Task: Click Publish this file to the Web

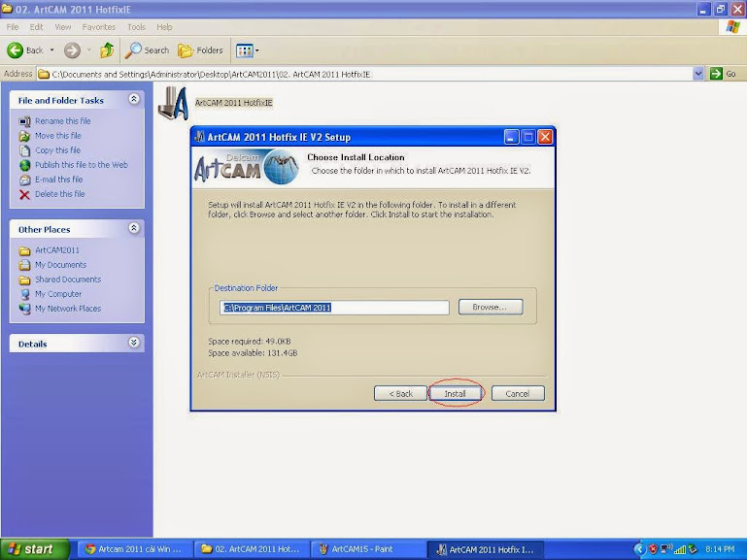Action: (82, 165)
